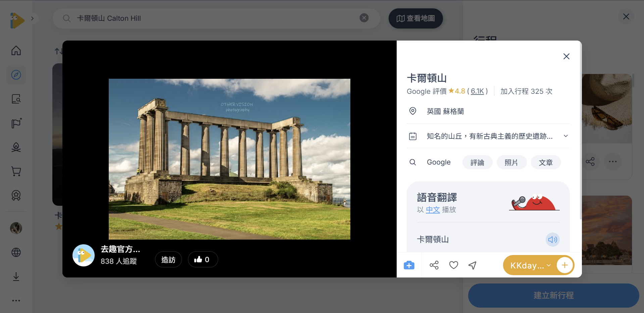This screenshot has height=313, width=644.
Task: Open the 照片 photos tab
Action: 511,163
